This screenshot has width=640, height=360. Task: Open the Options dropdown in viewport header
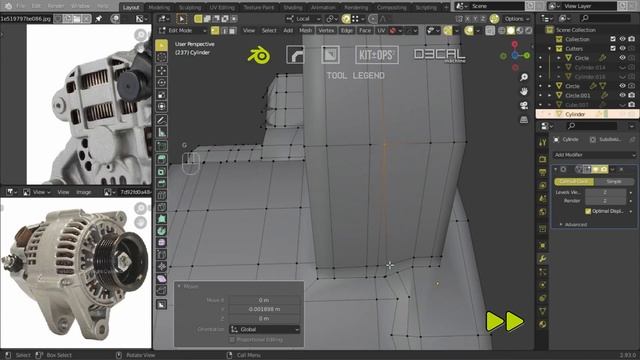click(x=517, y=19)
